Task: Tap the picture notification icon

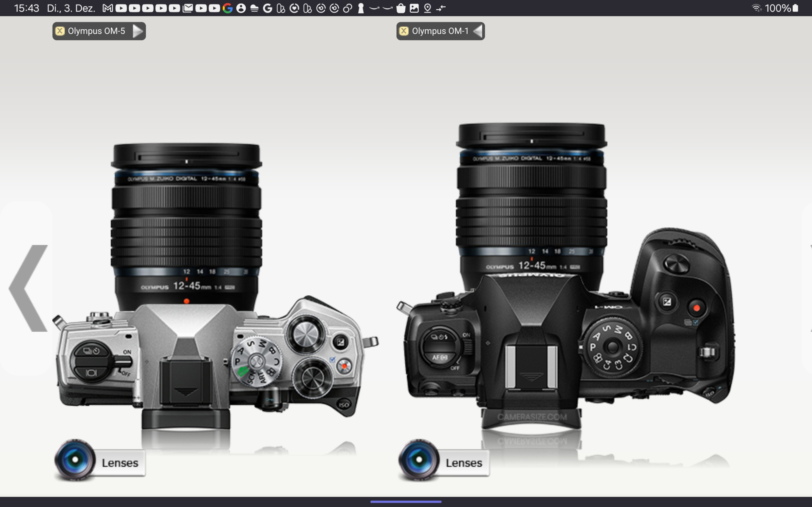Action: 414,9
